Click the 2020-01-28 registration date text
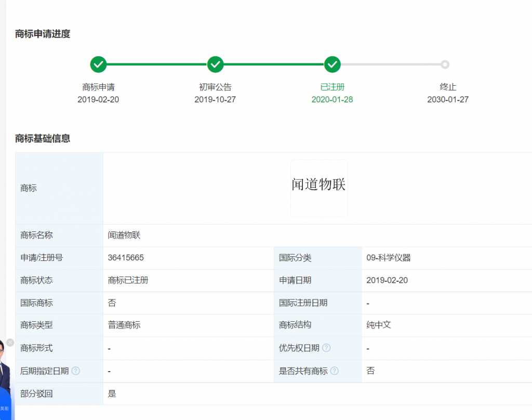 coord(332,99)
